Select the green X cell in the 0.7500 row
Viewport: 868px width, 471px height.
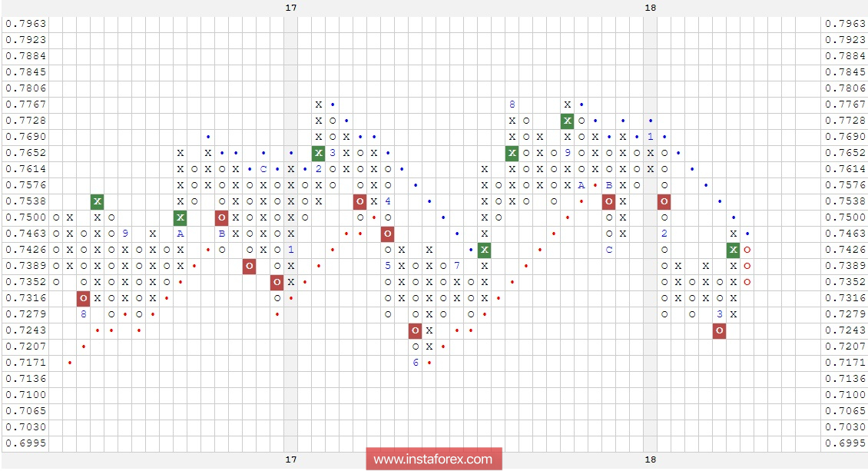click(181, 217)
